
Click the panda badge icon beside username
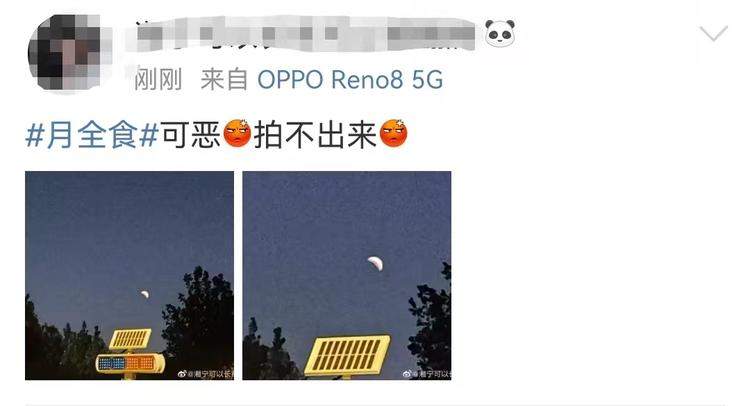[500, 33]
